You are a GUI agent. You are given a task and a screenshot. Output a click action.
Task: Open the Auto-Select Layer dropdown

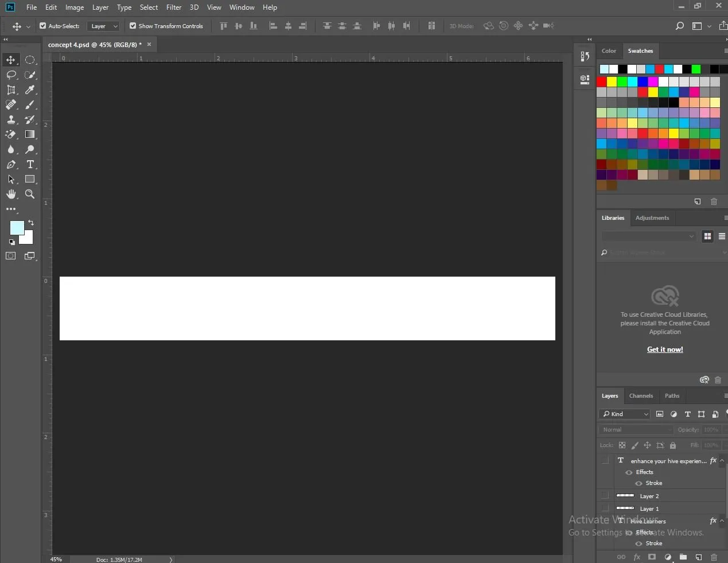click(104, 26)
